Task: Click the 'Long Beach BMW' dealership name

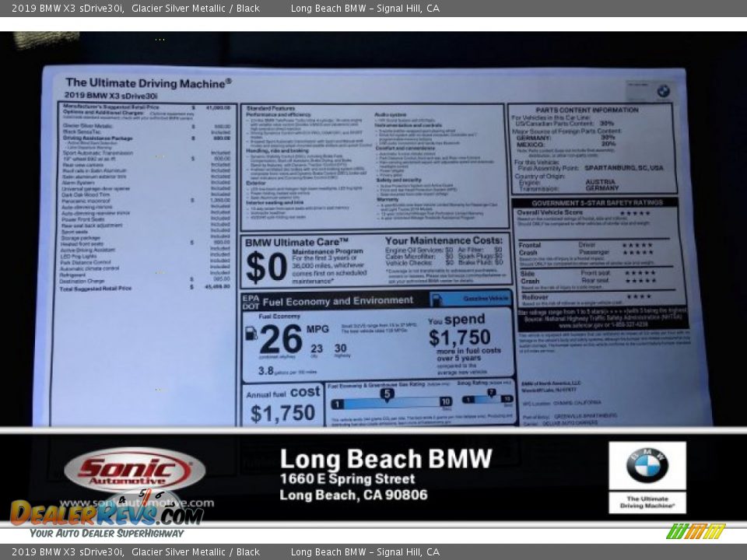Action: pos(385,459)
